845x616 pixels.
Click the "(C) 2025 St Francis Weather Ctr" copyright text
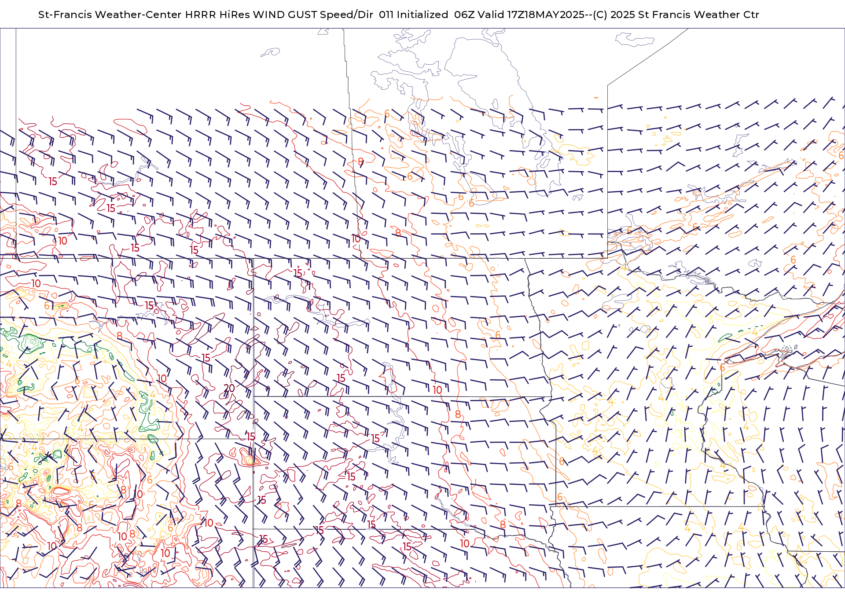click(x=676, y=15)
